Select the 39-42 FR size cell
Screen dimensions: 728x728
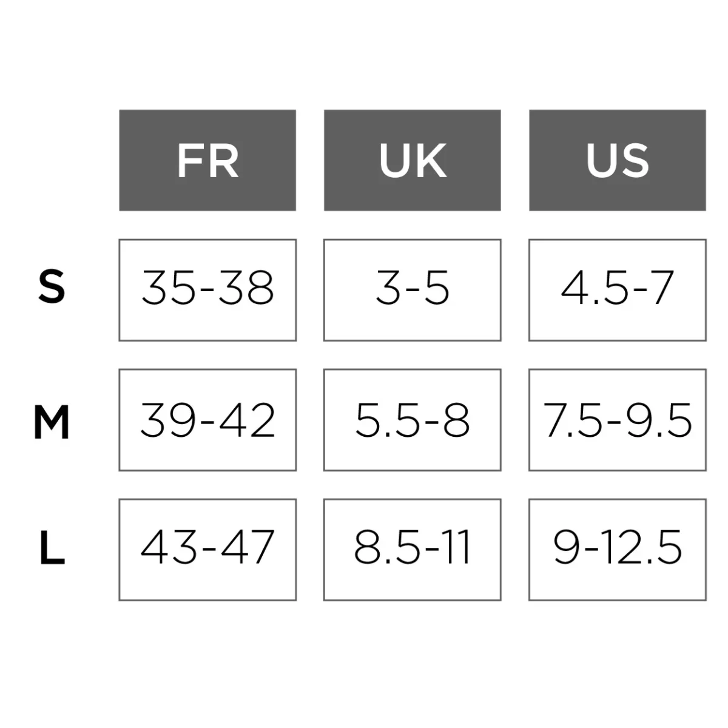tap(207, 420)
